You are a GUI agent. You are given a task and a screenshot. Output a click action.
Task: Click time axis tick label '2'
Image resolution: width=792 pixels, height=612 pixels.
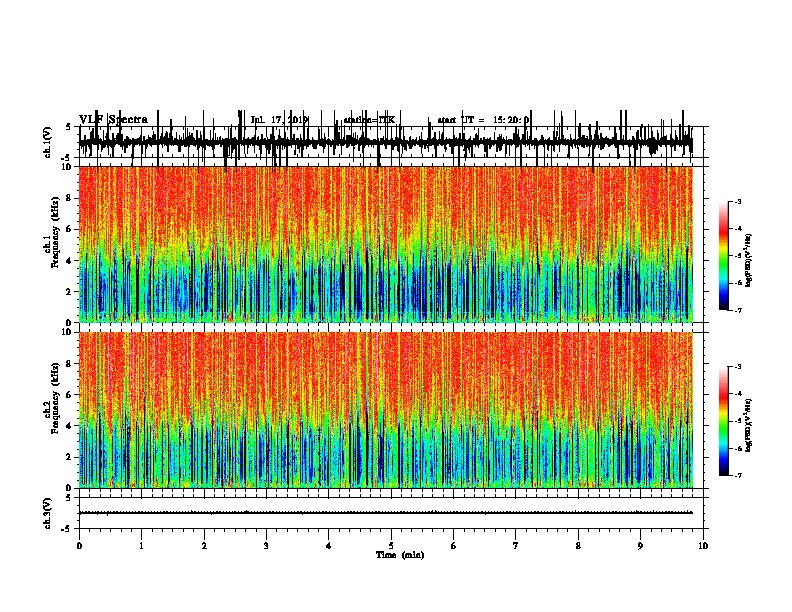[x=204, y=546]
